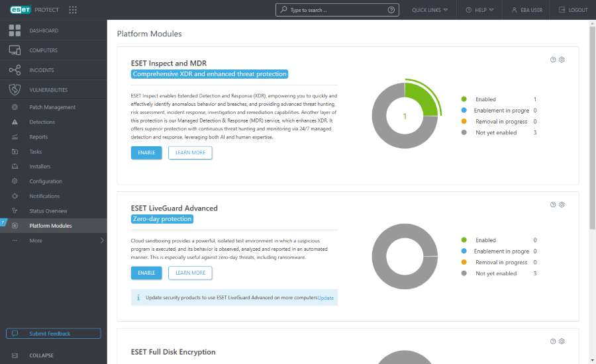
Task: Click the vertical page scrollbar
Action: [592, 127]
